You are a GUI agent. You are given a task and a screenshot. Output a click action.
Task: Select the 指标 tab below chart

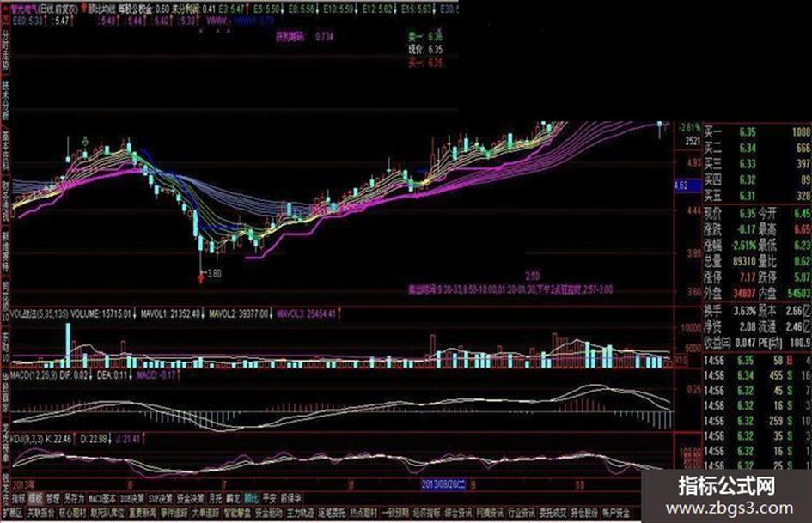click(x=19, y=499)
